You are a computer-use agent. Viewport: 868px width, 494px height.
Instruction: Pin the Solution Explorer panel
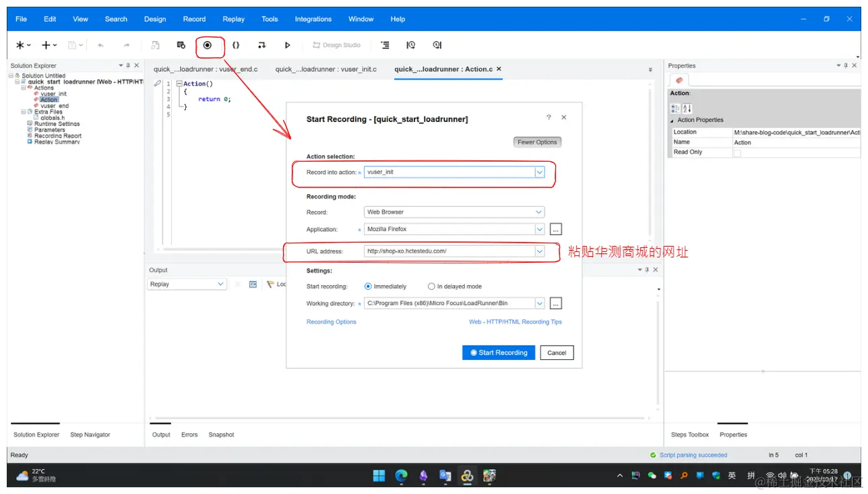(128, 65)
